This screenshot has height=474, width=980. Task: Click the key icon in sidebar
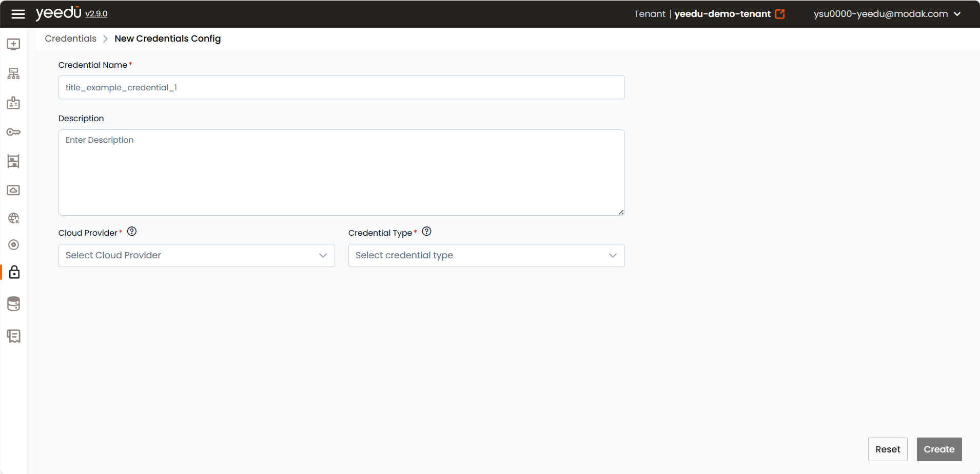point(14,132)
